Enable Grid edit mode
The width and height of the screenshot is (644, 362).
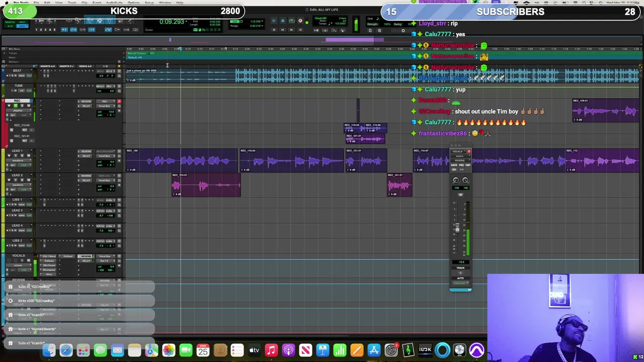click(x=22, y=26)
